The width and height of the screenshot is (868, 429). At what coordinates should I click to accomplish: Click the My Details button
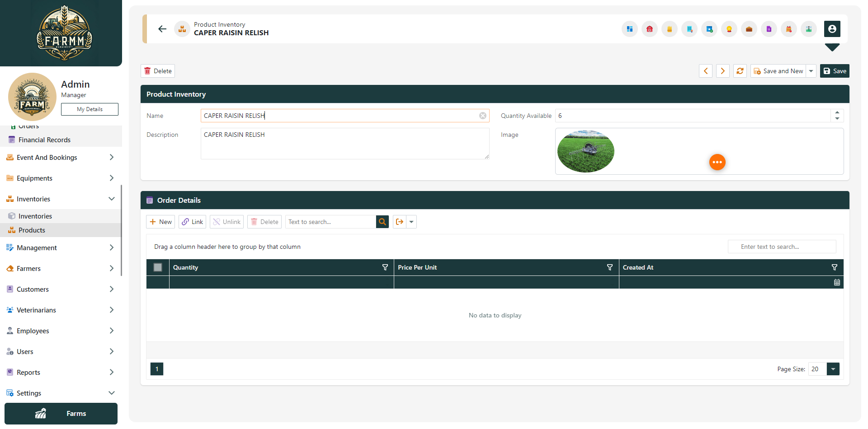click(89, 109)
